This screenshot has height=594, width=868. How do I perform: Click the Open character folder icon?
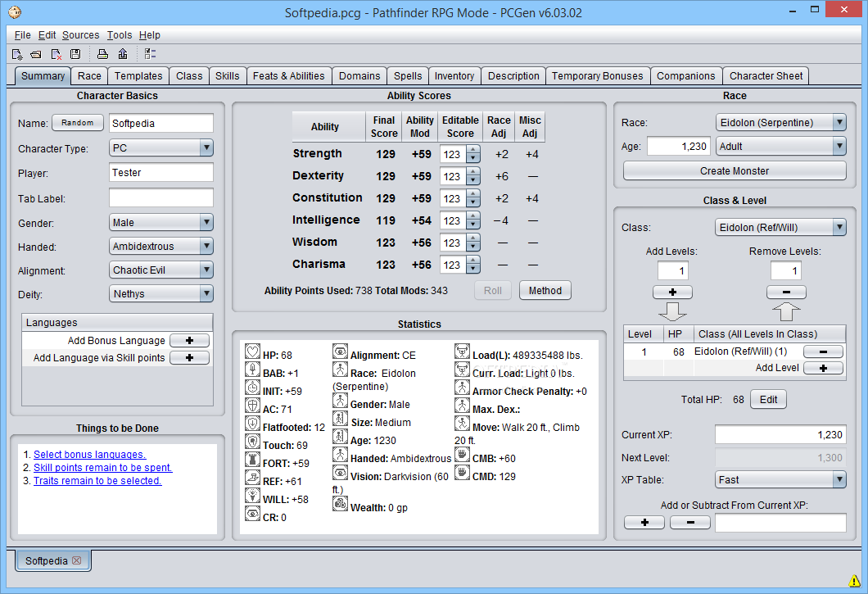[x=36, y=54]
